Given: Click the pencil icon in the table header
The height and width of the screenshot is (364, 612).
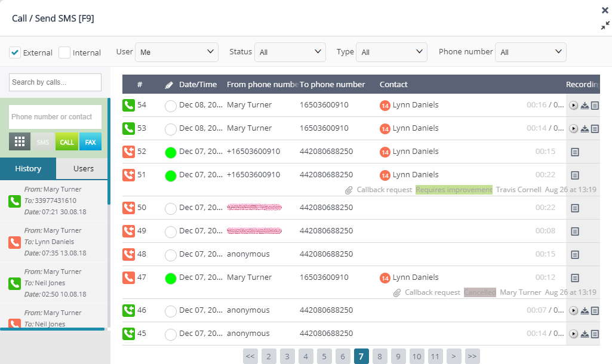Looking at the screenshot, I should point(168,84).
